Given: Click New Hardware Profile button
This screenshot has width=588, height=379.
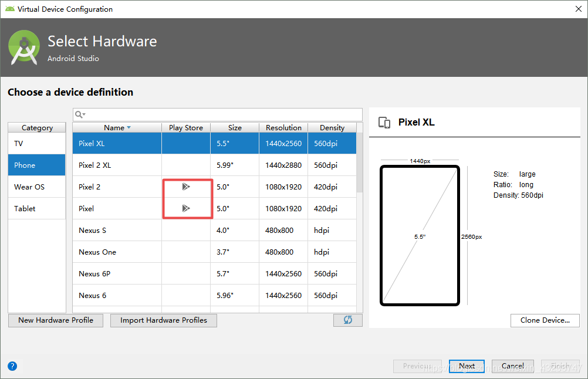Looking at the screenshot, I should coord(56,320).
